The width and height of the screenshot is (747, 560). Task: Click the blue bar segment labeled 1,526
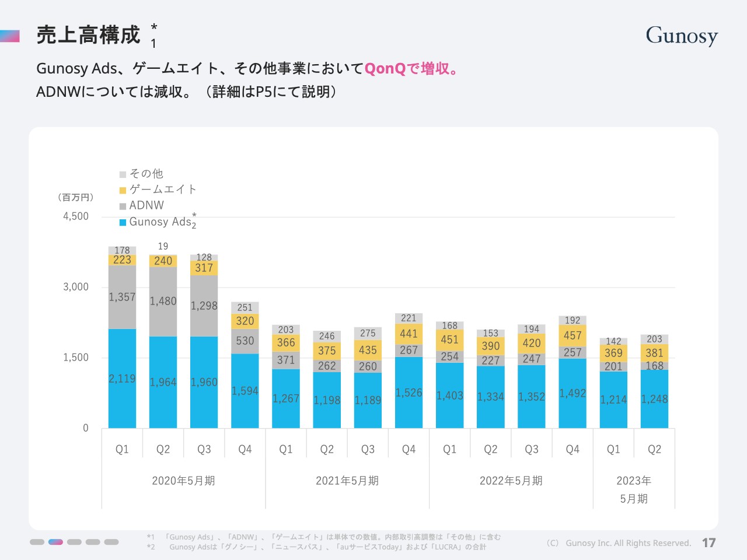(x=409, y=393)
